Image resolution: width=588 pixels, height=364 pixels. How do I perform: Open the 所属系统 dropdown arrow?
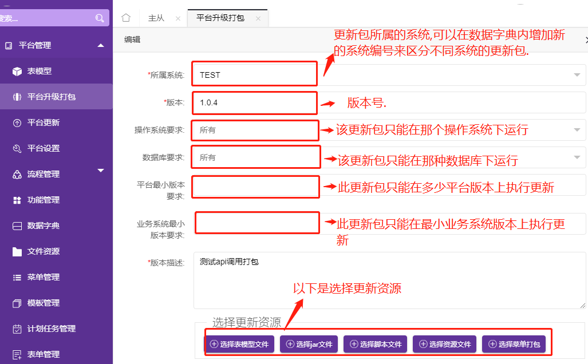point(577,75)
